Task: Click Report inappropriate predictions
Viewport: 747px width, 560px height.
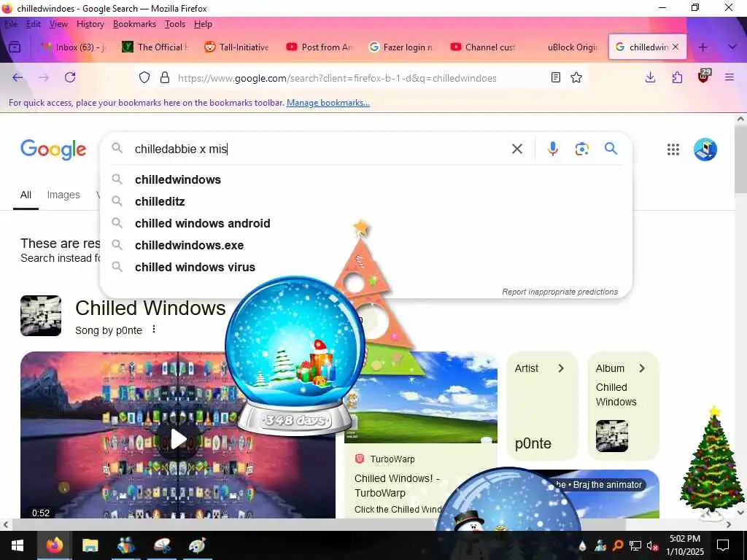Action: click(x=560, y=292)
